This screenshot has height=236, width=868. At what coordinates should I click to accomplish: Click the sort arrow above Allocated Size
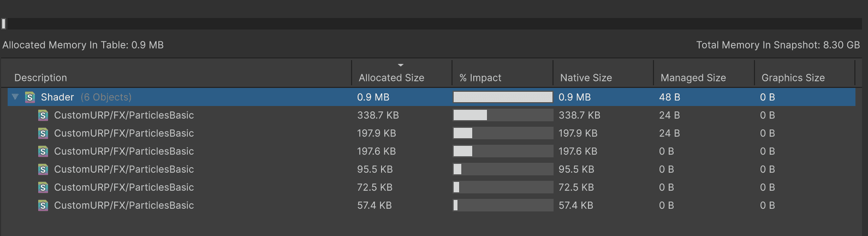click(401, 65)
